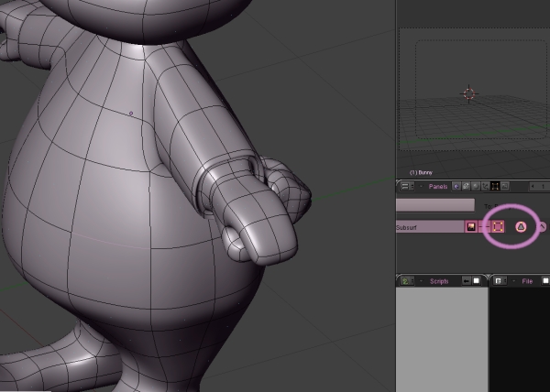Switch to the Editing context square icon
Viewport: 550px width, 392px height.
pos(495,186)
